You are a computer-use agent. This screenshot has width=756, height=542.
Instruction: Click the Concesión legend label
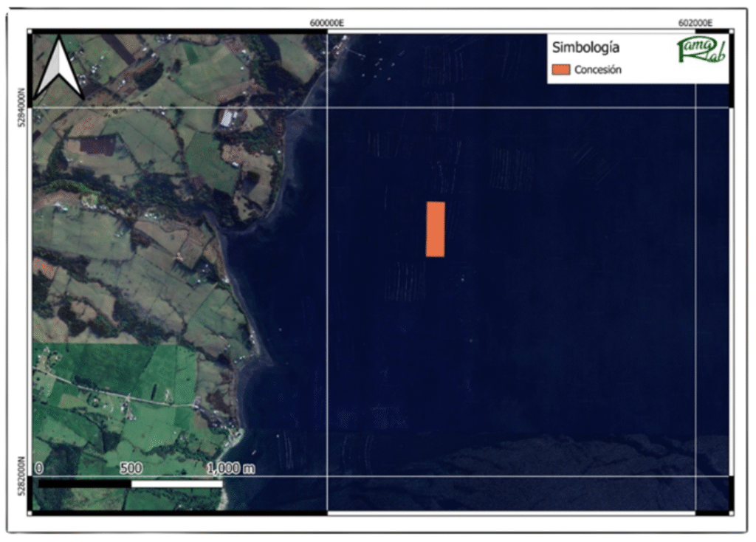pos(598,70)
